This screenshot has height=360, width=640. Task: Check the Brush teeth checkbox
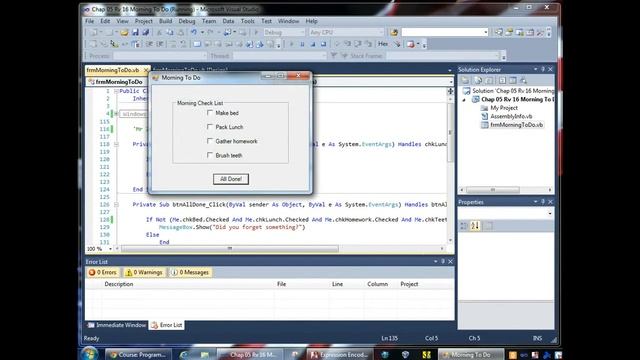click(210, 155)
